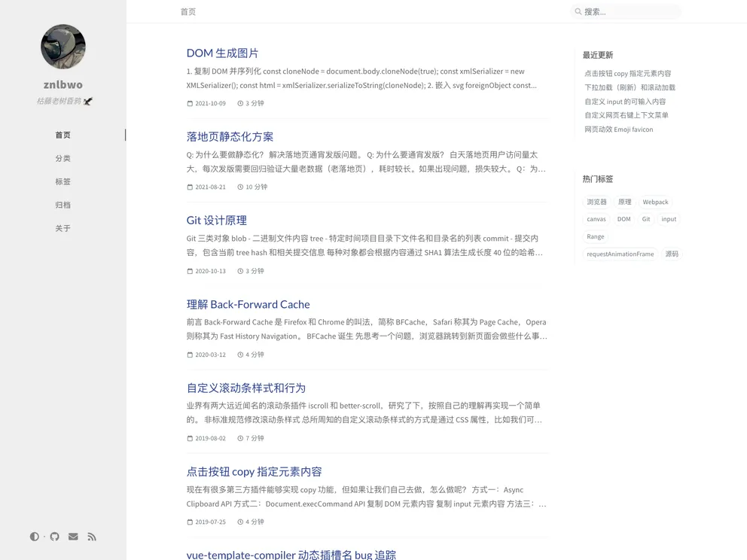Click the 搜索 search input field

(x=625, y=11)
